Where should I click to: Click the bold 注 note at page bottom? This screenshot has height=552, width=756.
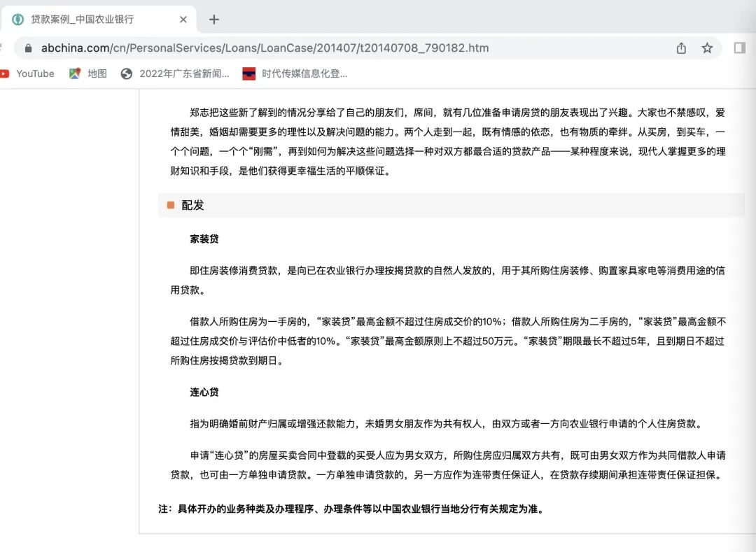tap(351, 509)
